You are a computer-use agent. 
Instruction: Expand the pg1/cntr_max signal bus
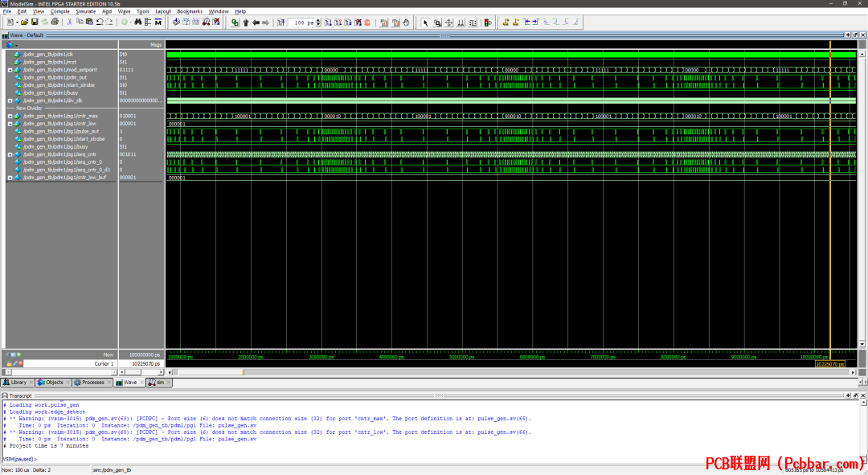(10, 117)
